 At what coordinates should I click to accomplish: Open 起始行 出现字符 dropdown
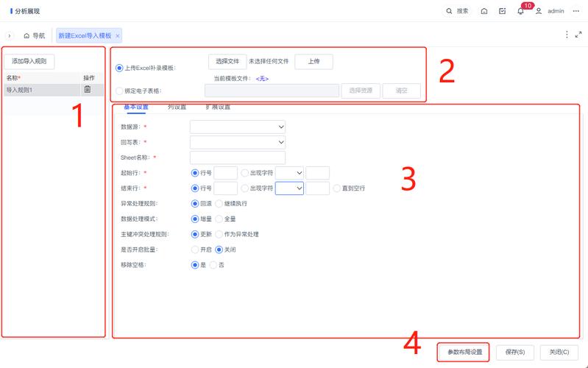(x=289, y=173)
